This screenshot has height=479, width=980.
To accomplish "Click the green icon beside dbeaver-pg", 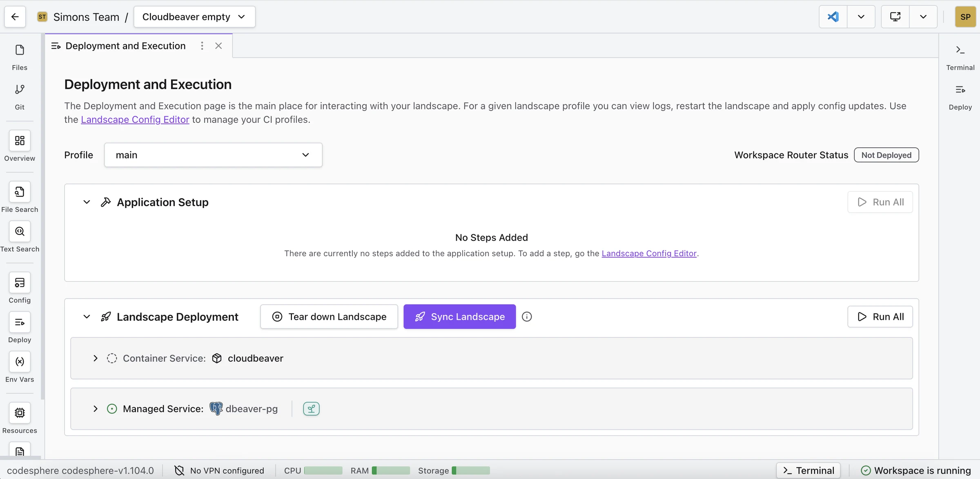I will point(311,408).
